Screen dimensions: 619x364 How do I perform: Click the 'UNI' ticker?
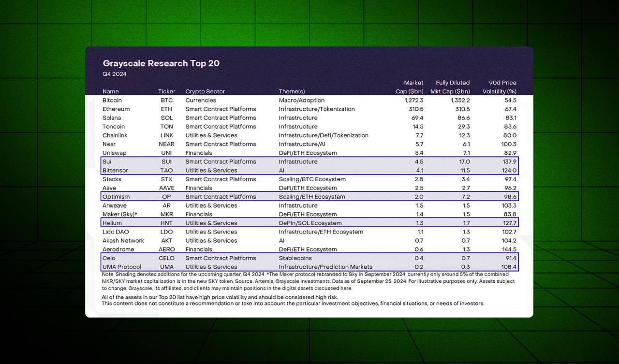tap(167, 153)
